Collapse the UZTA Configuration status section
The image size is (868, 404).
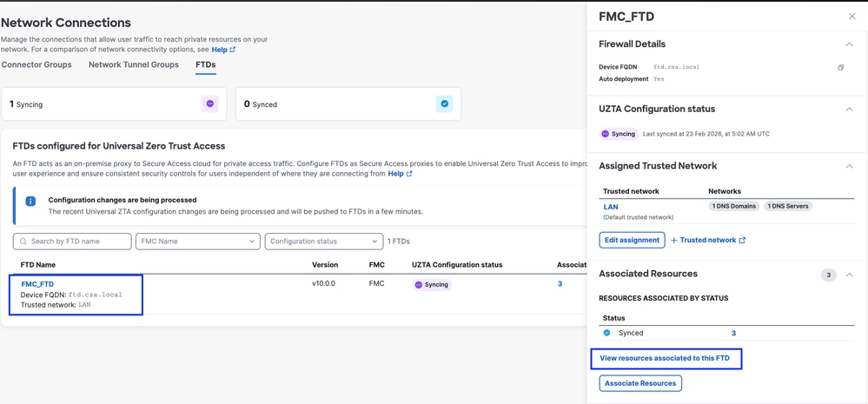pyautogui.click(x=849, y=109)
